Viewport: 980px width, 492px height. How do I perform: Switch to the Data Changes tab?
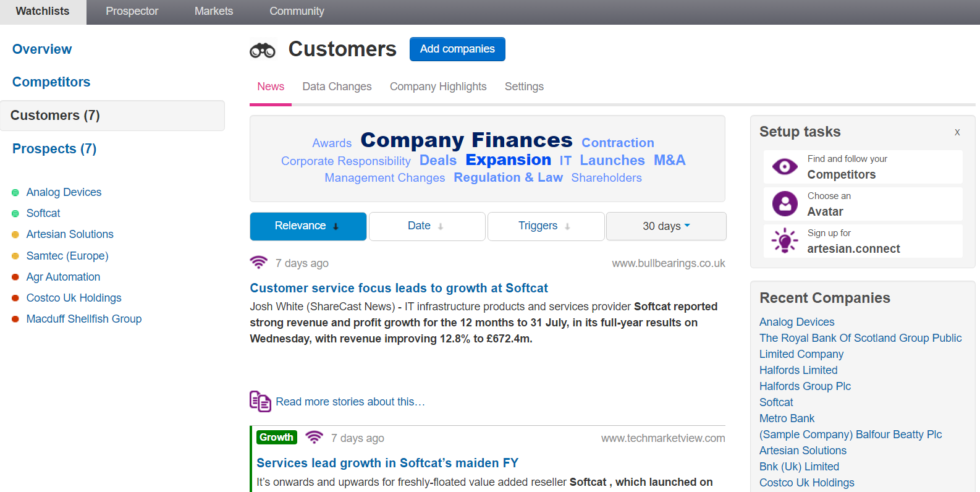point(337,87)
